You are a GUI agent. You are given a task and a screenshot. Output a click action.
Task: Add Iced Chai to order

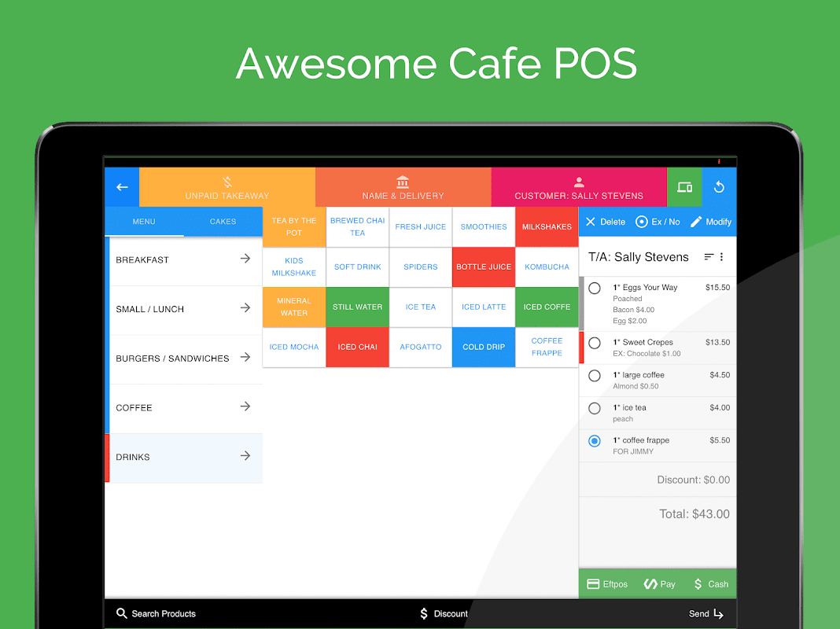pos(357,347)
